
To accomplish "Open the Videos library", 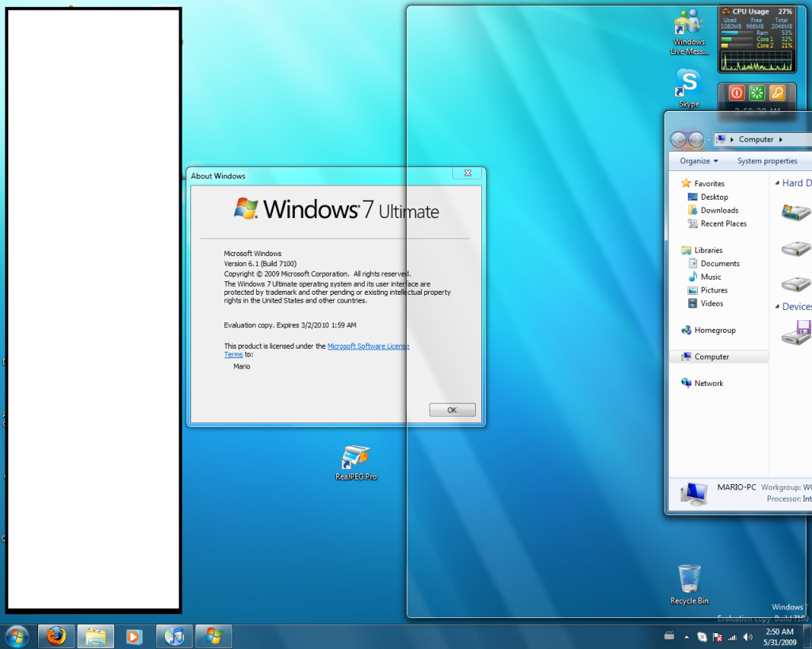I will (x=705, y=304).
